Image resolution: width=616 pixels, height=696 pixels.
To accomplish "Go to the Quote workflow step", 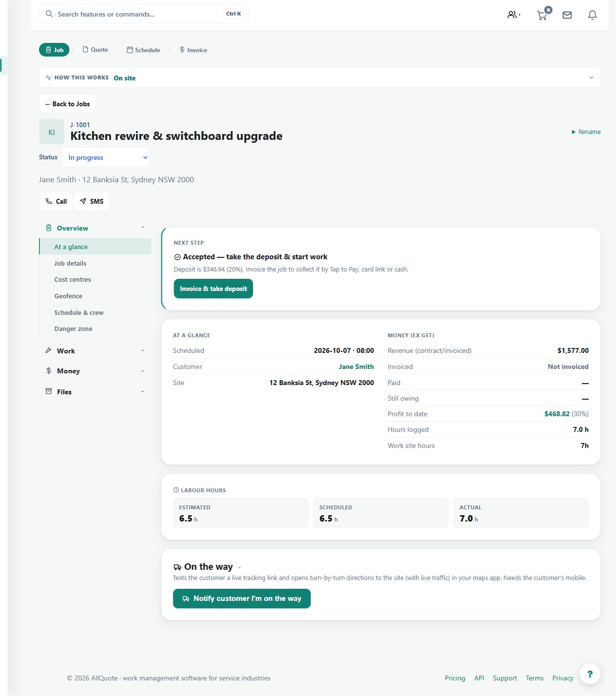I will coord(96,50).
